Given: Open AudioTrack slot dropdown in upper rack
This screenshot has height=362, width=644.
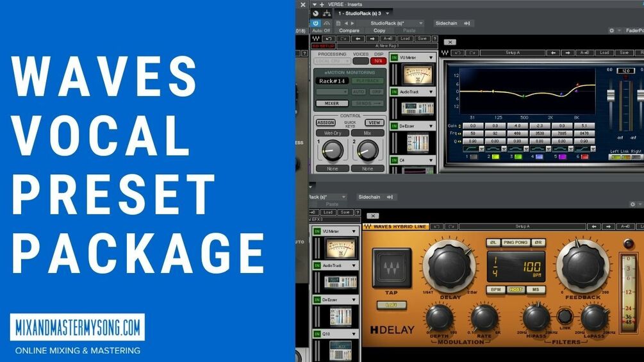Looking at the screenshot, I should coord(431,92).
